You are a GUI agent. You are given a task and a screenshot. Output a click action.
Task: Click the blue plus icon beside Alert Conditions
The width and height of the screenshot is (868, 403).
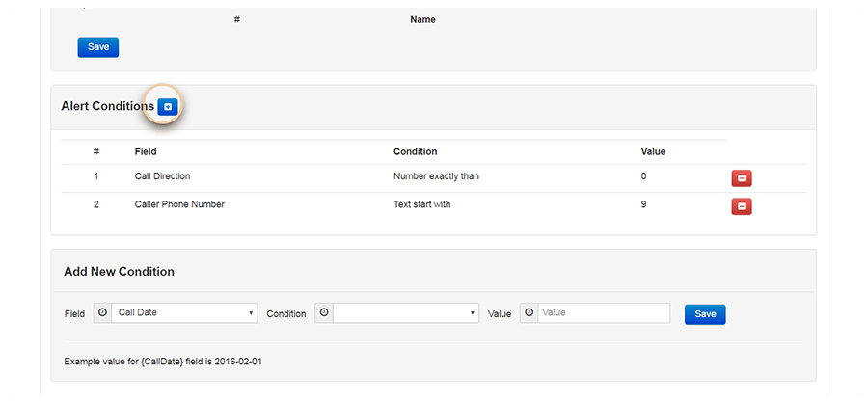pyautogui.click(x=167, y=107)
